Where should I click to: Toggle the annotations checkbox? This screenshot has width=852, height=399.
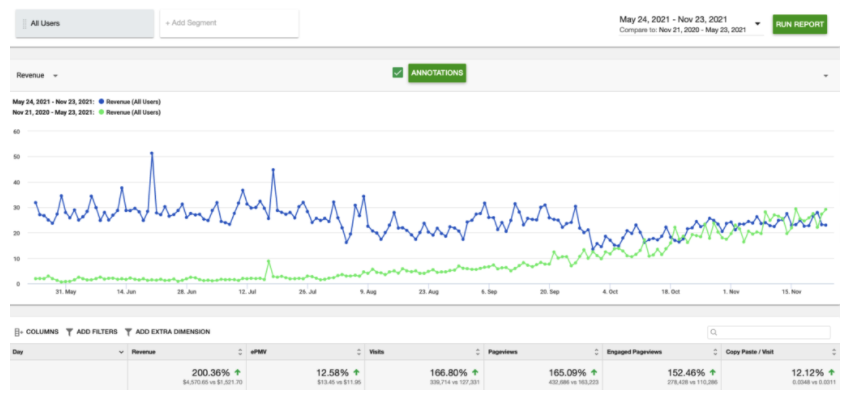click(398, 73)
